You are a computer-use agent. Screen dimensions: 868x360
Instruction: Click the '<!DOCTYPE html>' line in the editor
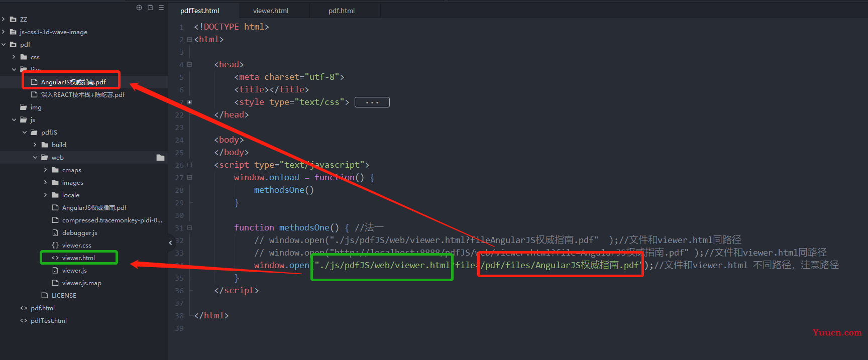231,27
